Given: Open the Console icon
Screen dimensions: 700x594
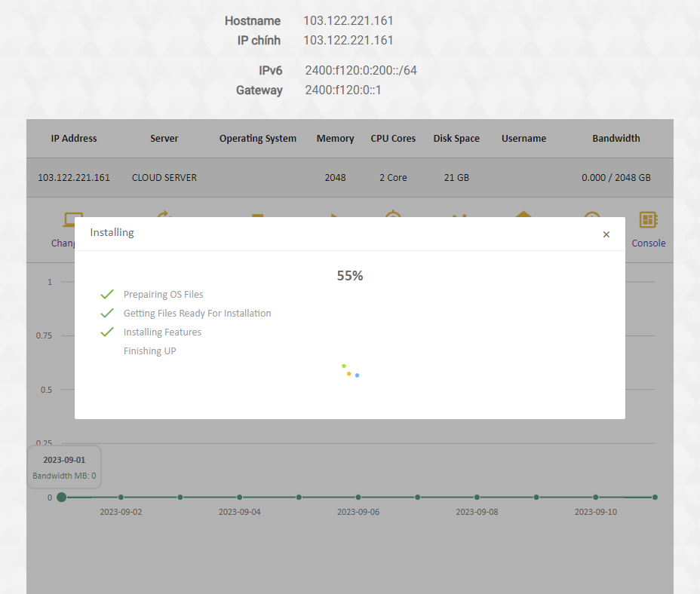Looking at the screenshot, I should point(648,220).
